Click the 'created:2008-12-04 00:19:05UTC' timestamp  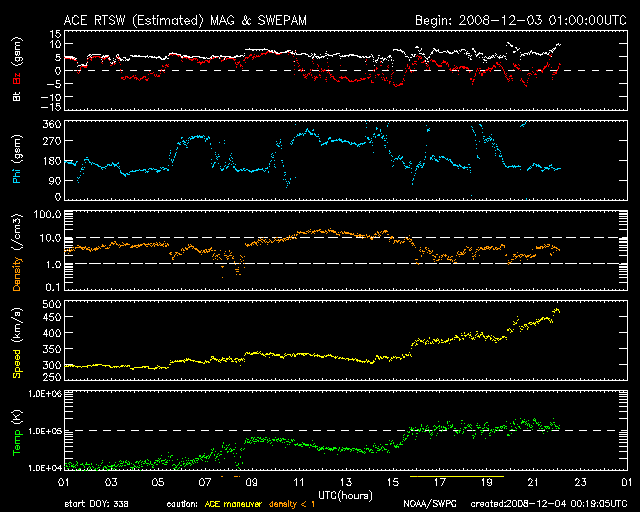(x=549, y=504)
